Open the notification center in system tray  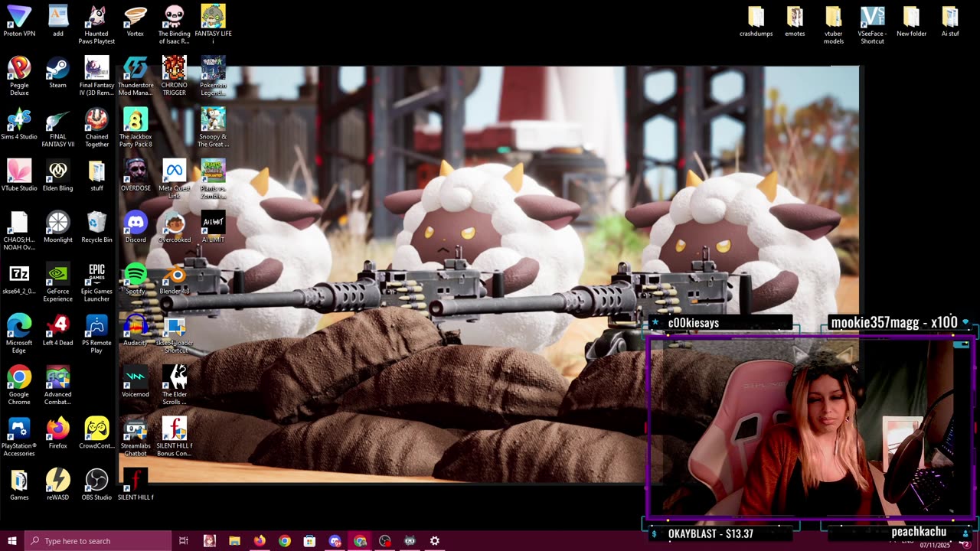965,543
